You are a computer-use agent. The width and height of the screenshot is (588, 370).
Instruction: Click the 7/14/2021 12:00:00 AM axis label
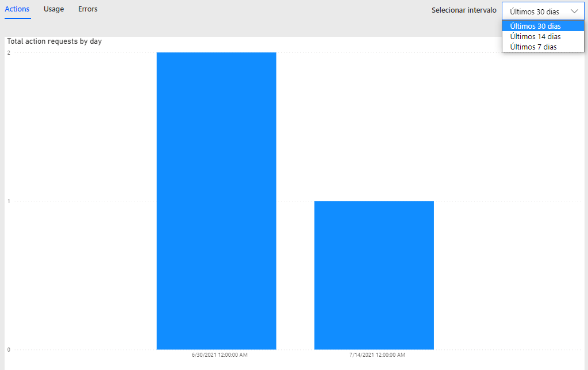click(377, 354)
